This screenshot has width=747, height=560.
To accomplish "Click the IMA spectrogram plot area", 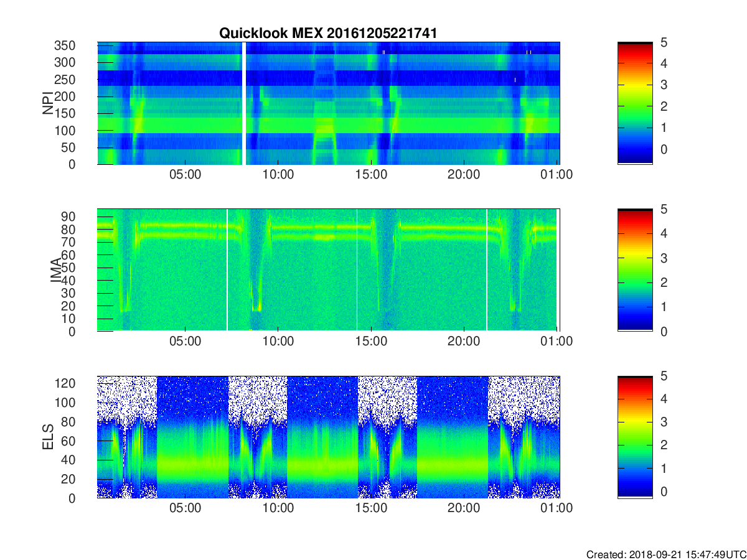I will tap(329, 271).
